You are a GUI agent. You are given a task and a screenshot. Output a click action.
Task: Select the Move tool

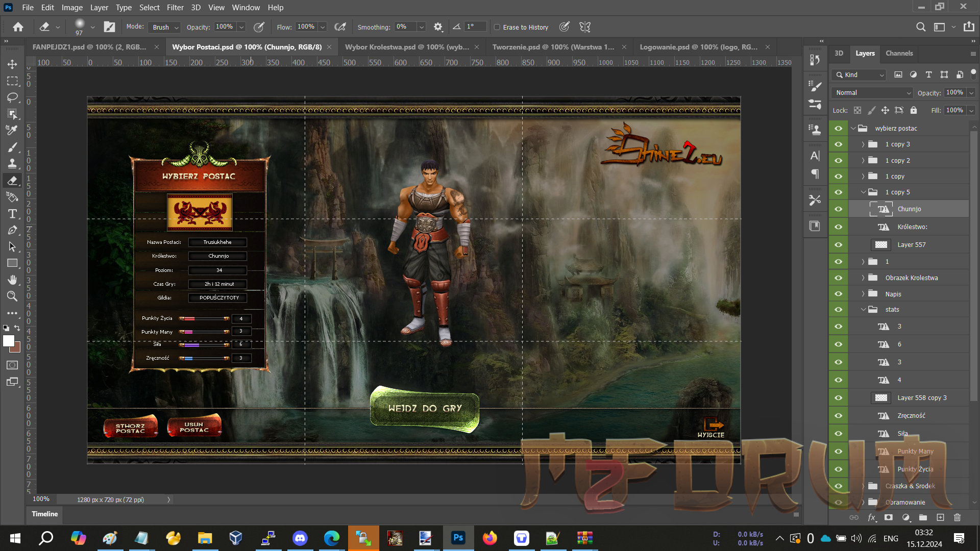tap(12, 64)
